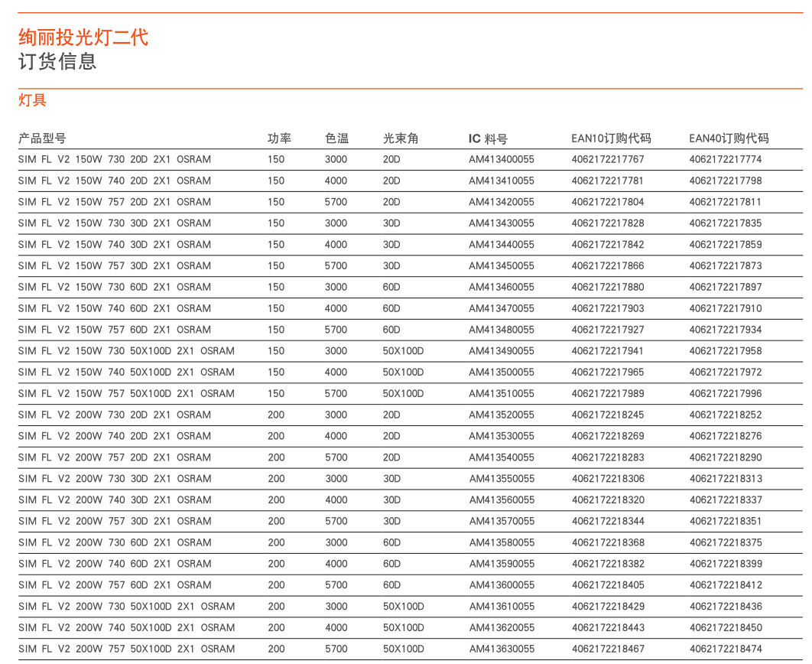Click product SIM FL V2 200W 730 20D
This screenshot has height=664, width=812.
point(115,415)
